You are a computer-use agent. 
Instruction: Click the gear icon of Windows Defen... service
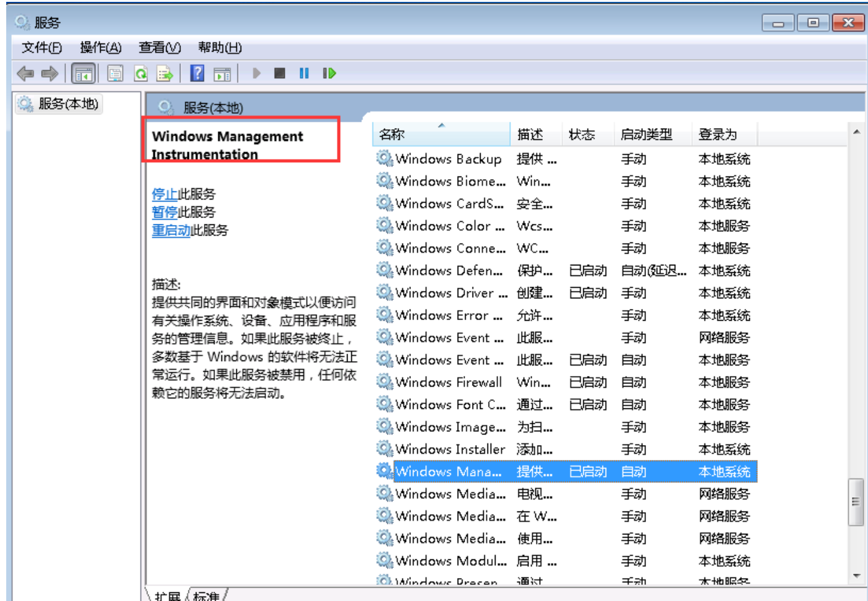click(384, 270)
